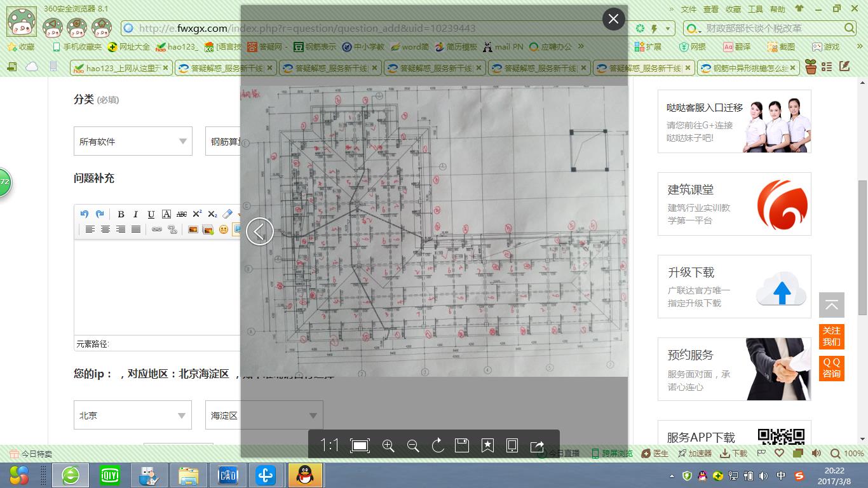Image resolution: width=868 pixels, height=488 pixels.
Task: Clear formatting with the eraser icon
Action: click(x=227, y=214)
